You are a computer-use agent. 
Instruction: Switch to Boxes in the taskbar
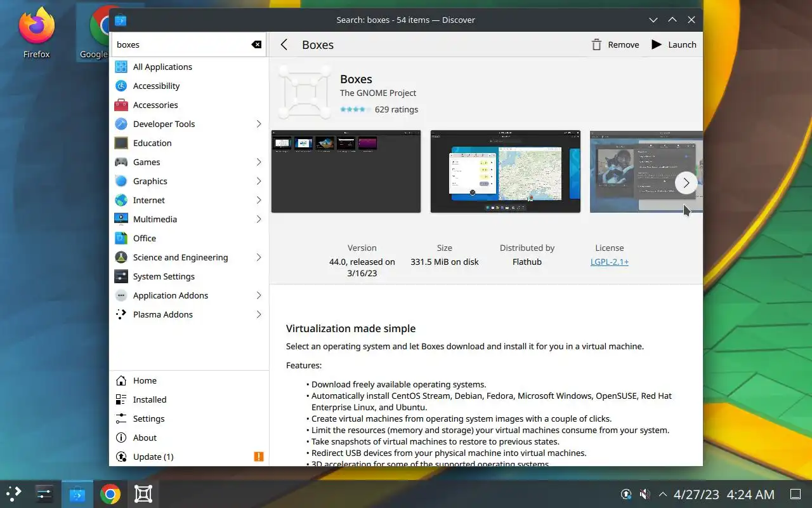point(143,493)
